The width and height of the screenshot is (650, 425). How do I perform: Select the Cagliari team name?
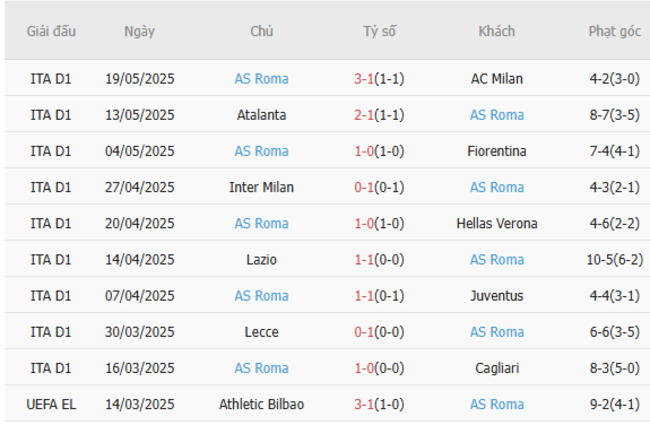(x=496, y=368)
